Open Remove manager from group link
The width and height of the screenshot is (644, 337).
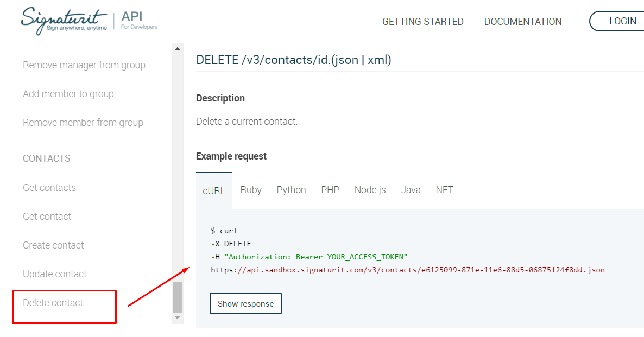(x=84, y=65)
